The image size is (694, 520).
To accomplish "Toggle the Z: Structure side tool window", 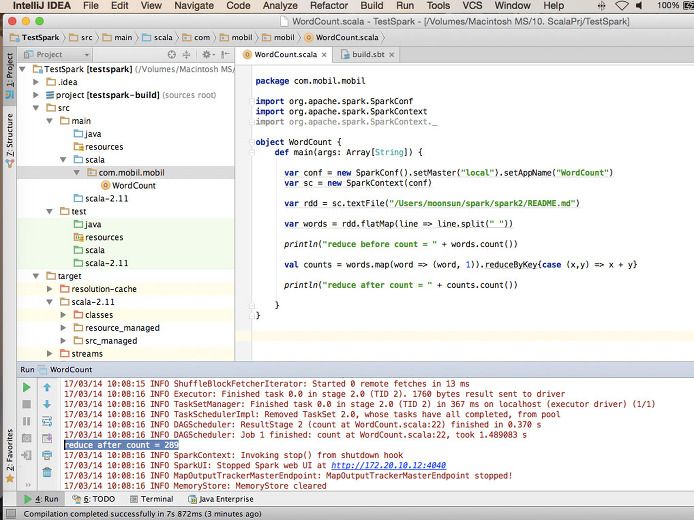I will [x=10, y=139].
